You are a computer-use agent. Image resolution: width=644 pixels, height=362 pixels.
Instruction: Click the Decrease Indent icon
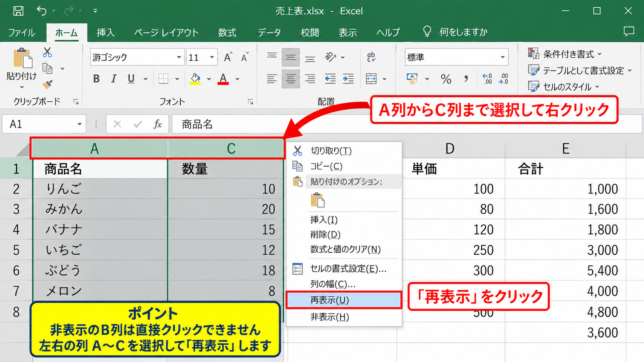(x=330, y=79)
